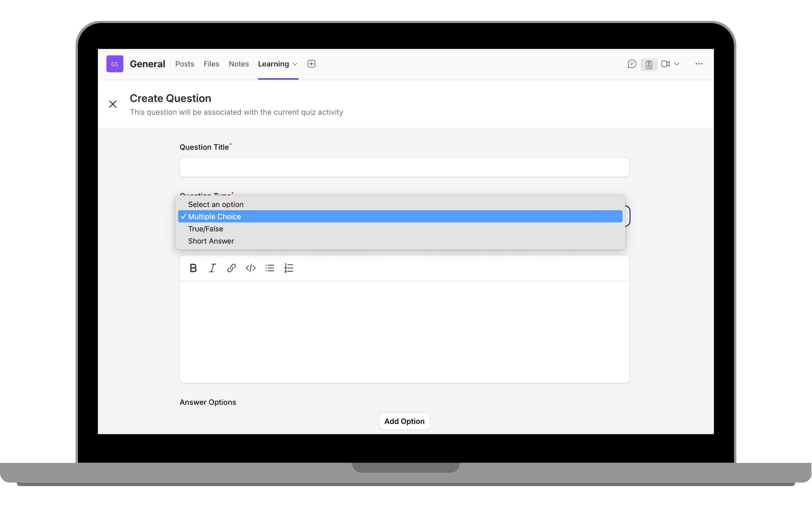Viewport: 812px width, 507px height.
Task: Click the video camera meet icon
Action: (x=665, y=64)
